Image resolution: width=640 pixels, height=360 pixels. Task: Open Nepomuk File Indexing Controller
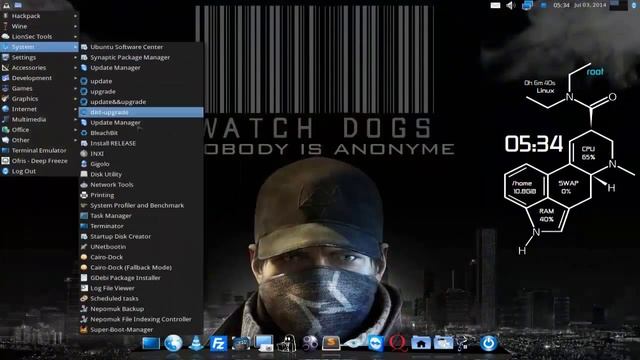(141, 319)
